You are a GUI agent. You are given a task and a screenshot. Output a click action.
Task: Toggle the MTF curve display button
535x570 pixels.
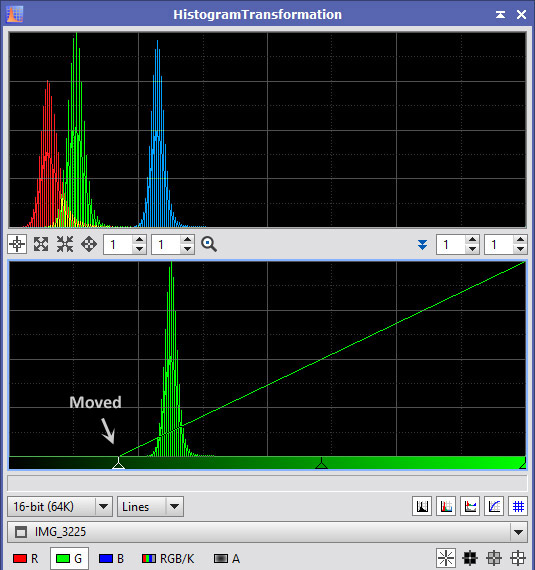[494, 506]
